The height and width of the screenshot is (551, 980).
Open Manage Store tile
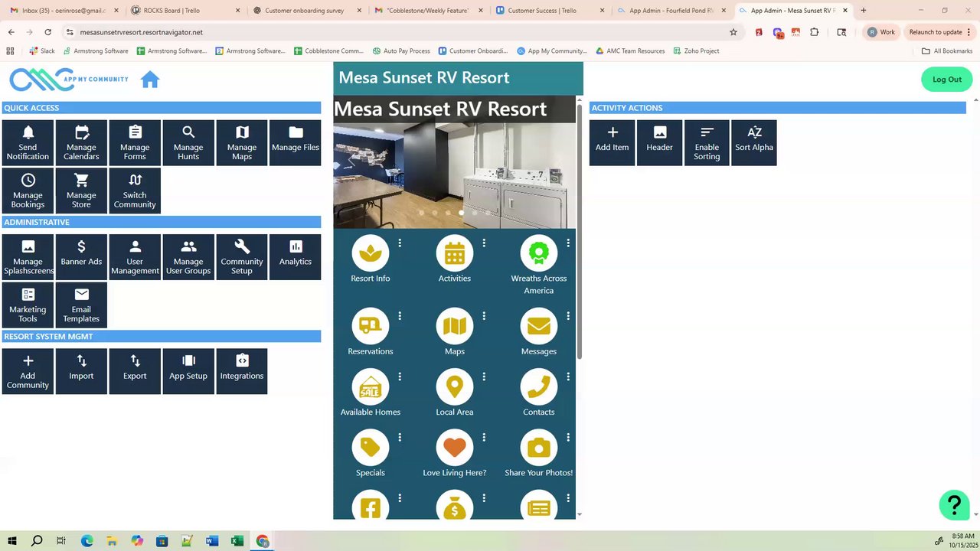pos(81,191)
